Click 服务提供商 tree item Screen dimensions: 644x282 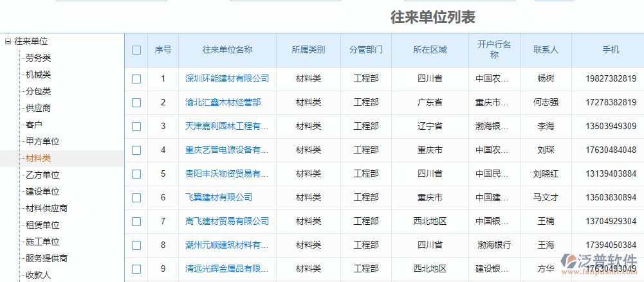pyautogui.click(x=46, y=258)
